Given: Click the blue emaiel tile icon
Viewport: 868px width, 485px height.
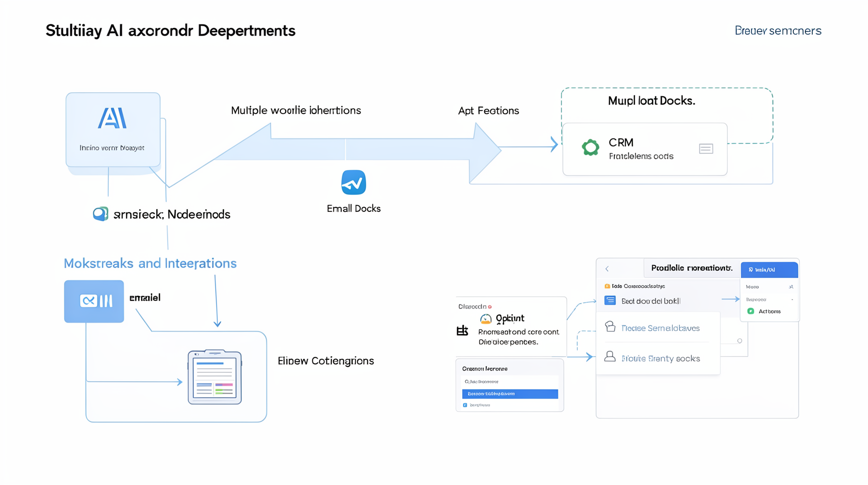Looking at the screenshot, I should (x=94, y=301).
